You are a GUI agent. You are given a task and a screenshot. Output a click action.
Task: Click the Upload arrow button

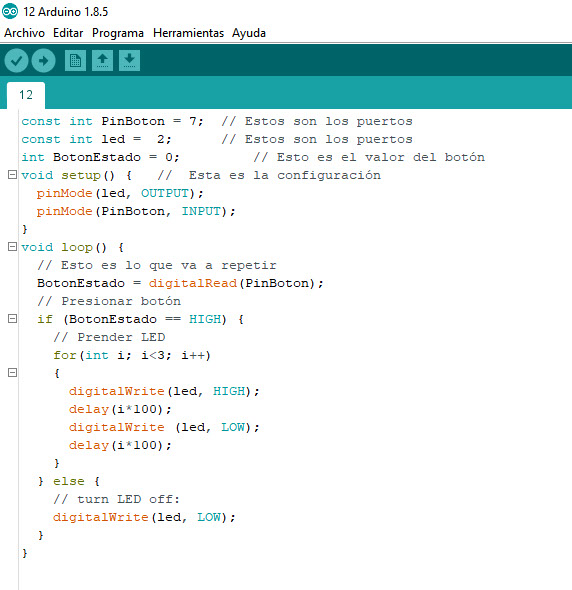pos(43,61)
